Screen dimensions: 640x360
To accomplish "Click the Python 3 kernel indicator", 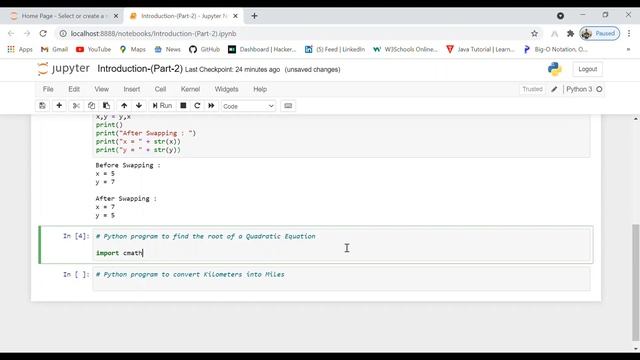I will point(579,89).
